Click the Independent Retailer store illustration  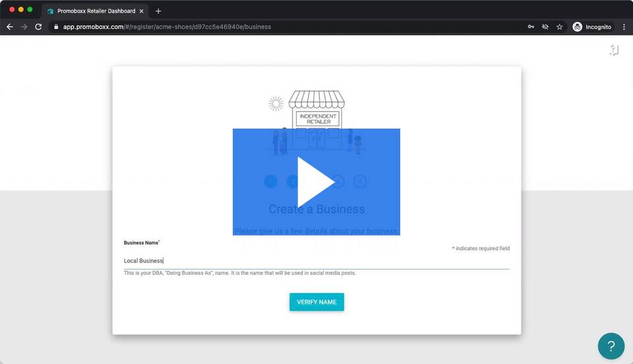click(316, 121)
